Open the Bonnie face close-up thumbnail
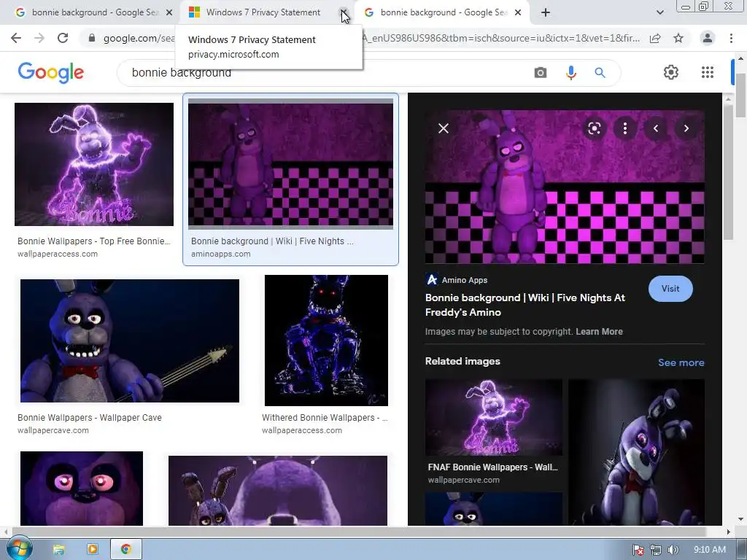Image resolution: width=747 pixels, height=560 pixels. (82, 489)
